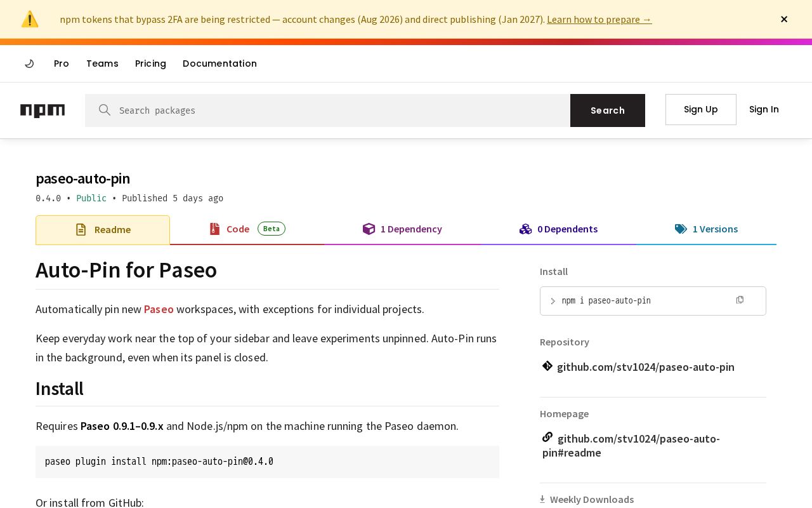The image size is (812, 508).
Task: Go to the Pricing page
Action: pyautogui.click(x=150, y=63)
